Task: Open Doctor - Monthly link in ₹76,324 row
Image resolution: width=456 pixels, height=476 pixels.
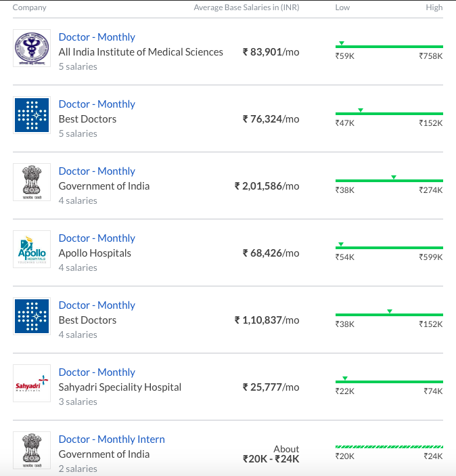Action: pyautogui.click(x=97, y=104)
